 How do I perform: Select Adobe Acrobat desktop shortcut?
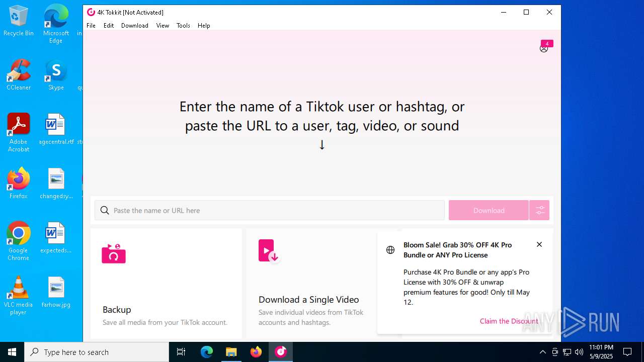[x=19, y=133]
